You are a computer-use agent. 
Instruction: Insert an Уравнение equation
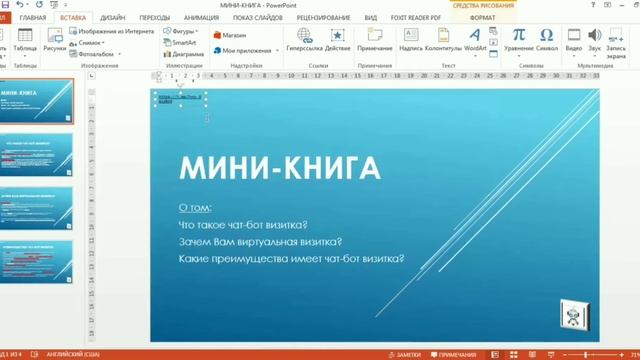tap(519, 42)
